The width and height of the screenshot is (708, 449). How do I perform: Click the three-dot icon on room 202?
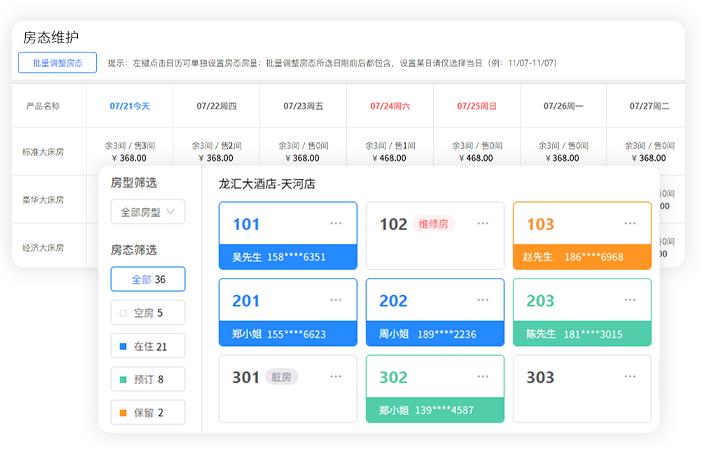(483, 300)
